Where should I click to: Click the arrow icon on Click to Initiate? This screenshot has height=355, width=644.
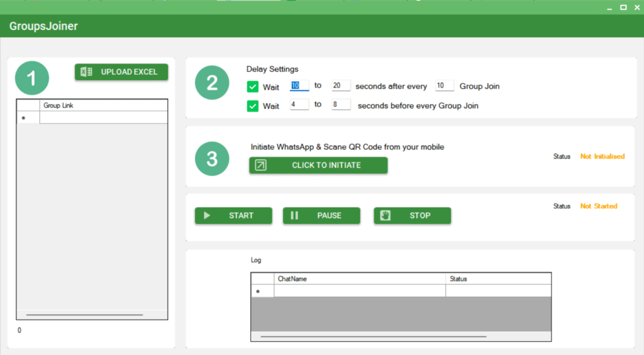coord(260,165)
